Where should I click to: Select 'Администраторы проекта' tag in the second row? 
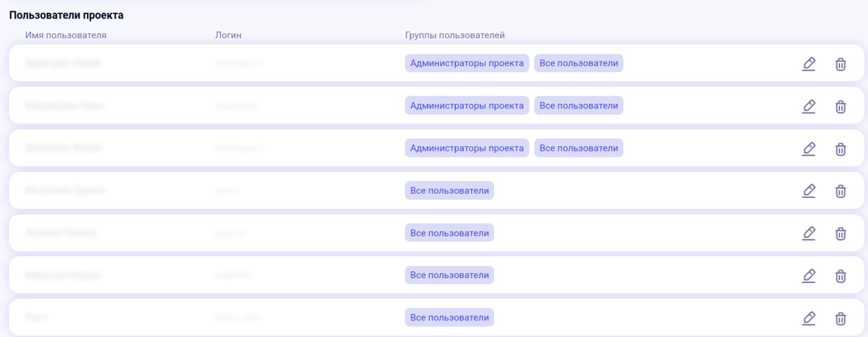point(467,105)
